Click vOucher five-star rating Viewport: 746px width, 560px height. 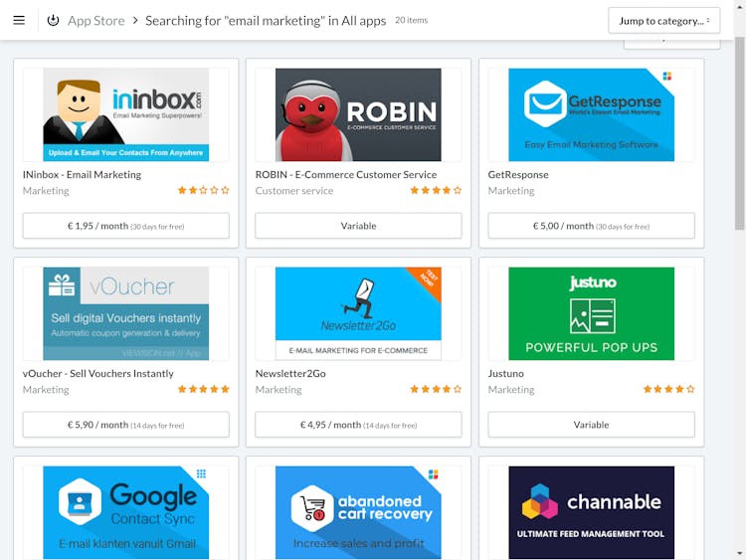[204, 389]
